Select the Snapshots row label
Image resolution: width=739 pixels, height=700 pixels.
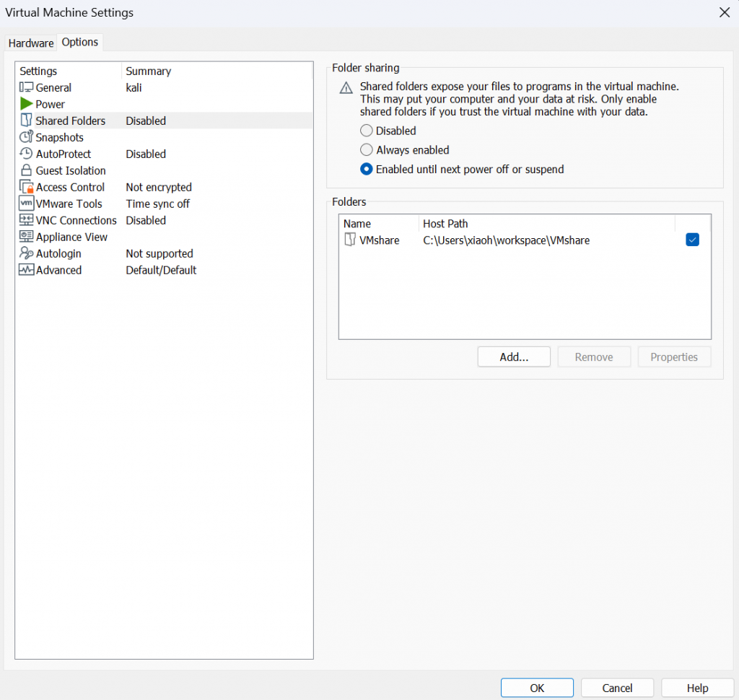(59, 137)
